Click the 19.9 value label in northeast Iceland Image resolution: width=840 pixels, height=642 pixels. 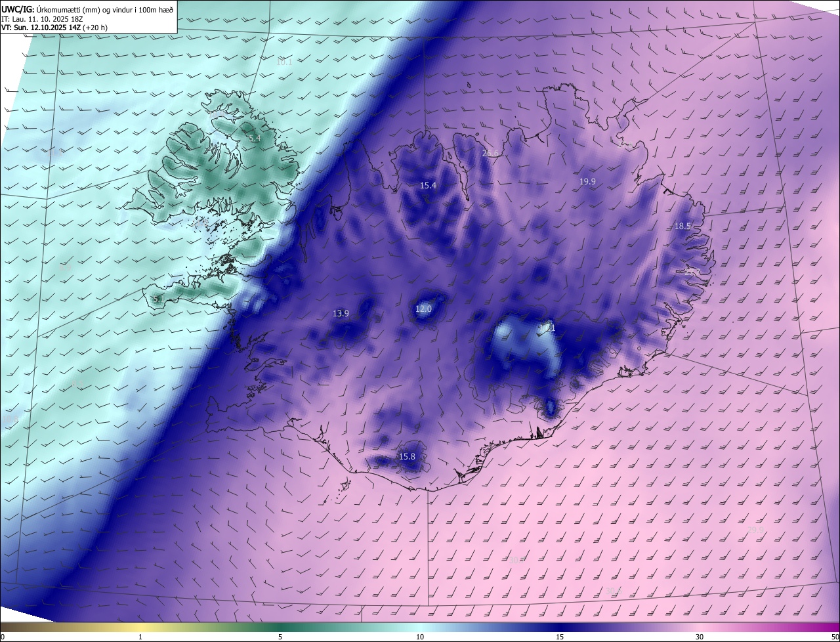tap(587, 181)
